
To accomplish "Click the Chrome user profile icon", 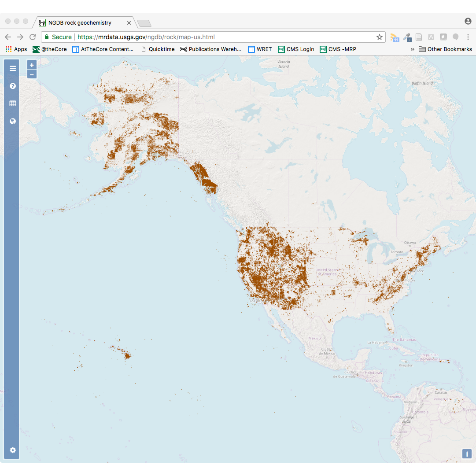I will click(x=468, y=21).
